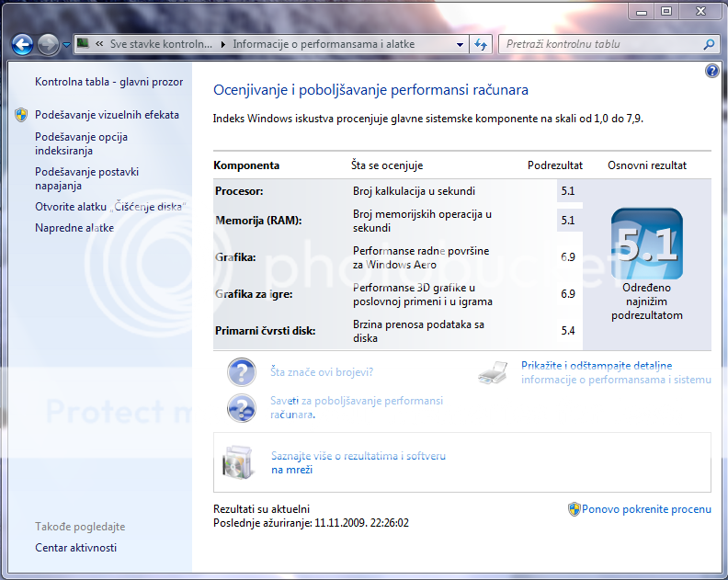This screenshot has width=728, height=580.
Task: Click 'Ponovo pokrenite procenu' link
Action: pyautogui.click(x=646, y=509)
